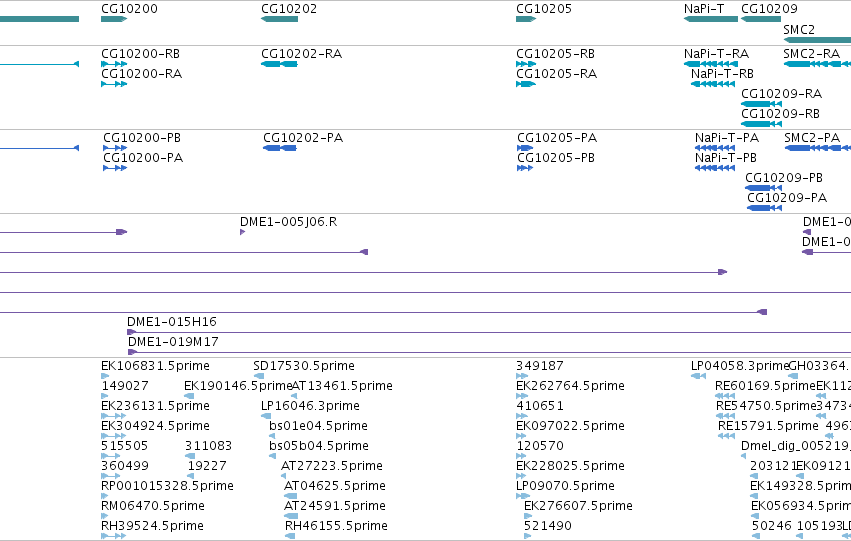
Task: Click EST EK106831.5prime
Action: tap(105, 376)
